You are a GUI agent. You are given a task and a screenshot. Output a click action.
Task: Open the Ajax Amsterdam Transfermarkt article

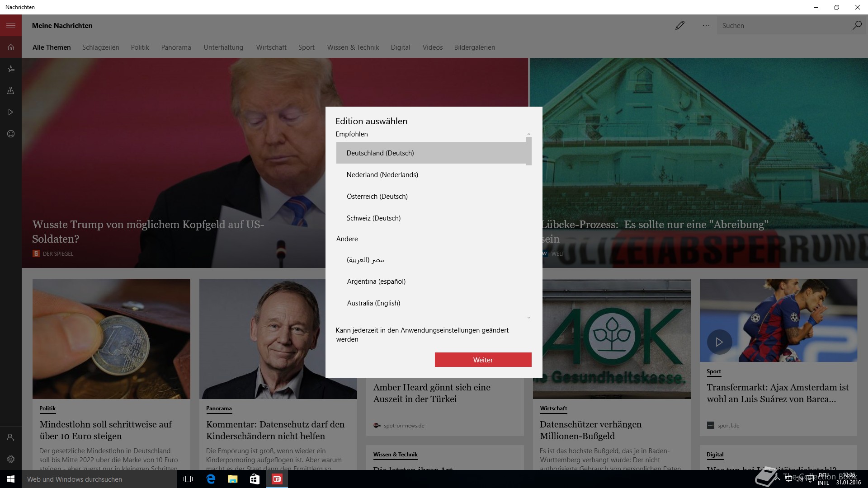coord(778,393)
